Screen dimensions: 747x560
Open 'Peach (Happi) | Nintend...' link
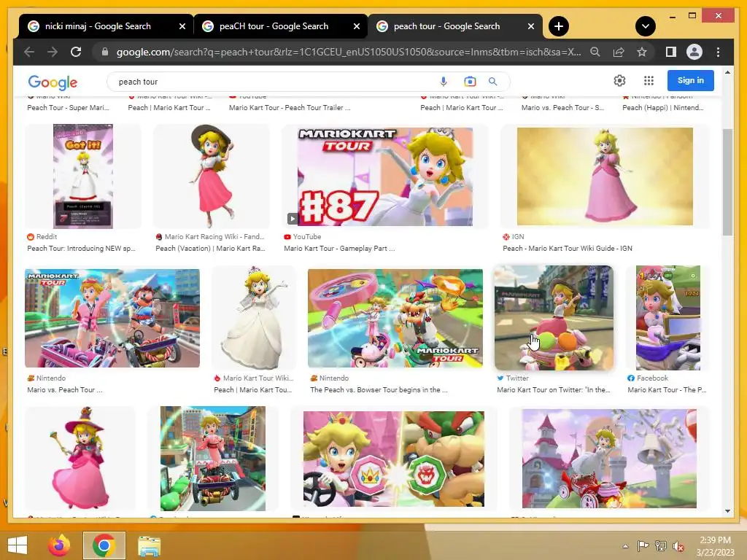coord(662,108)
